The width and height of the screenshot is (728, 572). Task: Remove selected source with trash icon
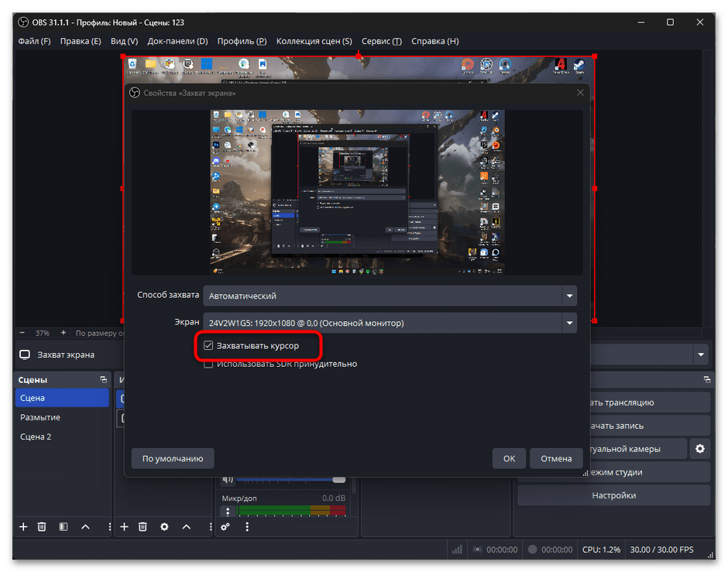tap(143, 526)
